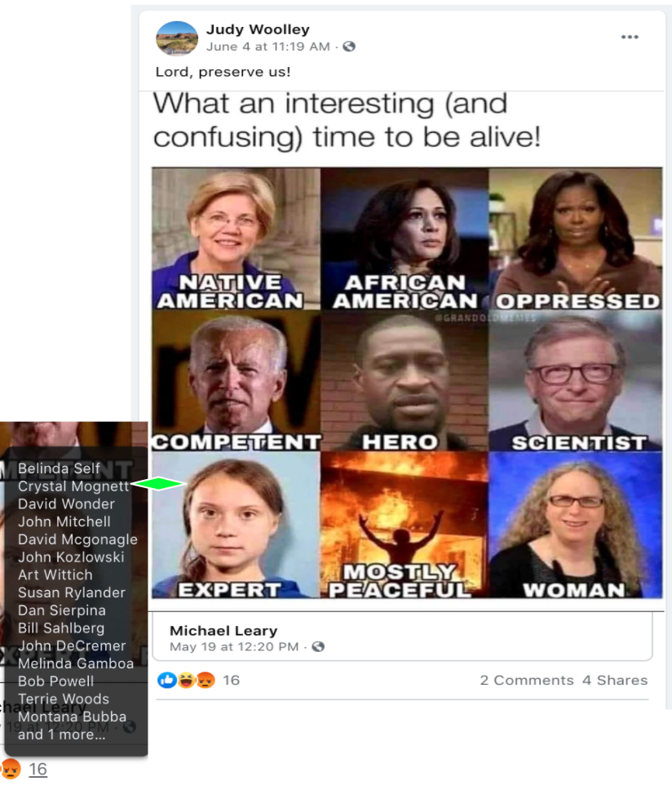Click the globe privacy icon beside June 4
Viewport: 672px width, 790px height.
pos(349,47)
